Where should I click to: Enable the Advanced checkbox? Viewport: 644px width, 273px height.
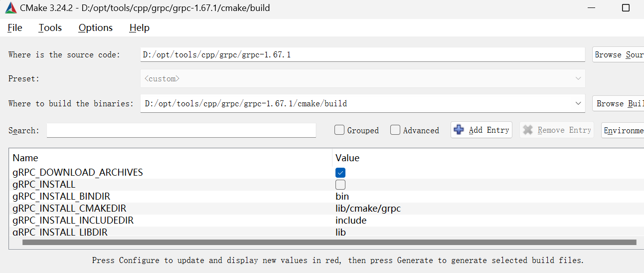pyautogui.click(x=395, y=130)
